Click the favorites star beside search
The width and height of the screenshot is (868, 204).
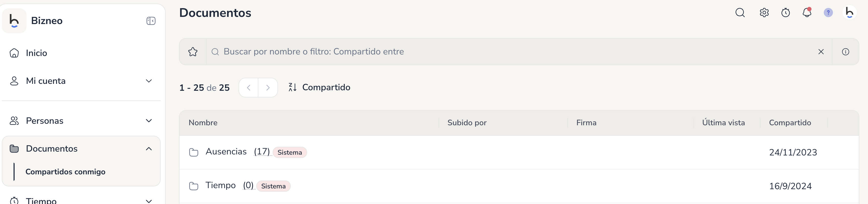193,52
